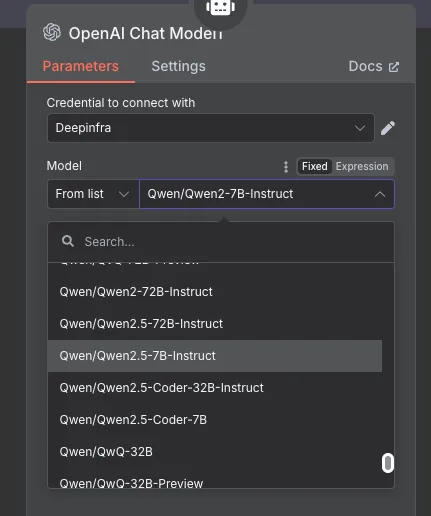Focus the model Search field
The height and width of the screenshot is (516, 431).
tap(221, 241)
